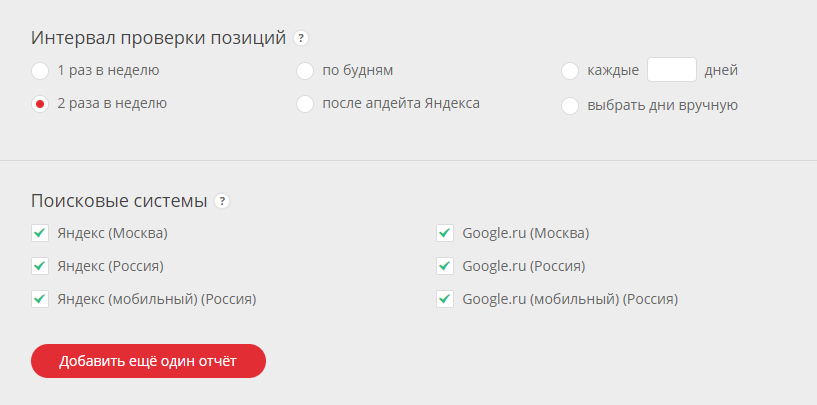
Task: Select the 1 раз в неделю radio button
Action: [x=40, y=71]
